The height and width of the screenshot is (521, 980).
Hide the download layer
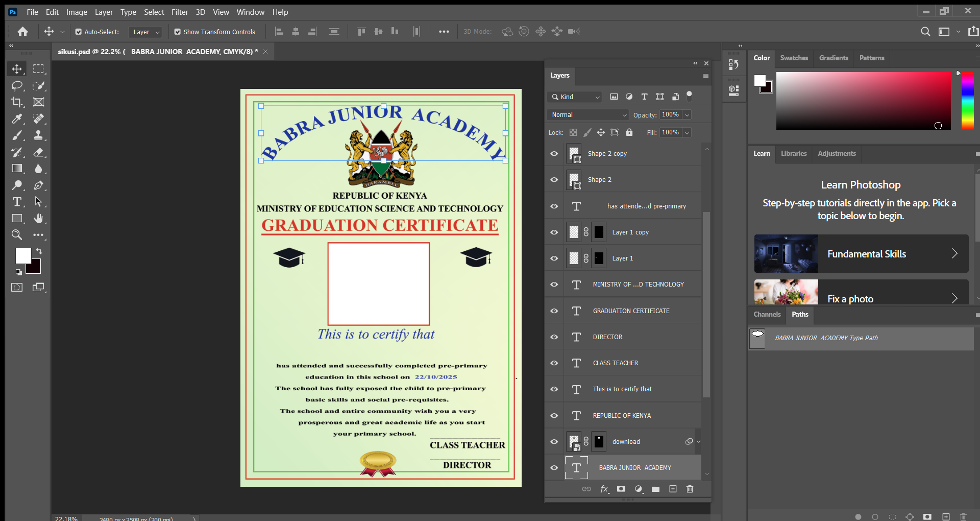[554, 442]
